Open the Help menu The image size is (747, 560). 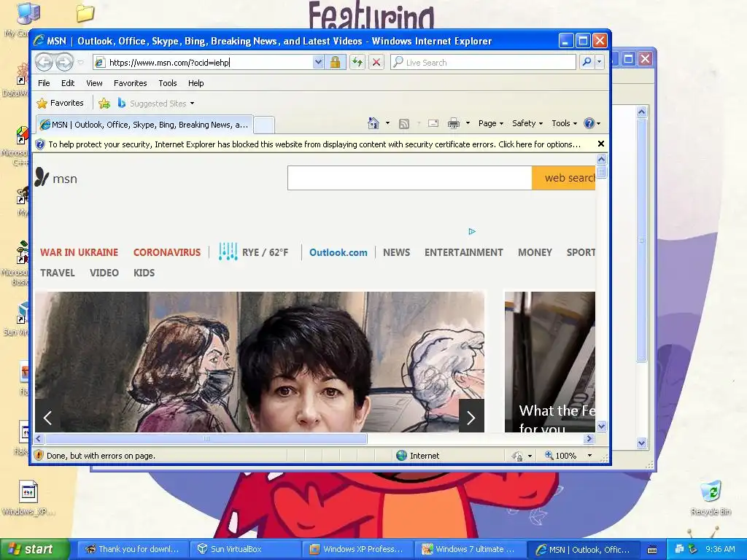[196, 83]
